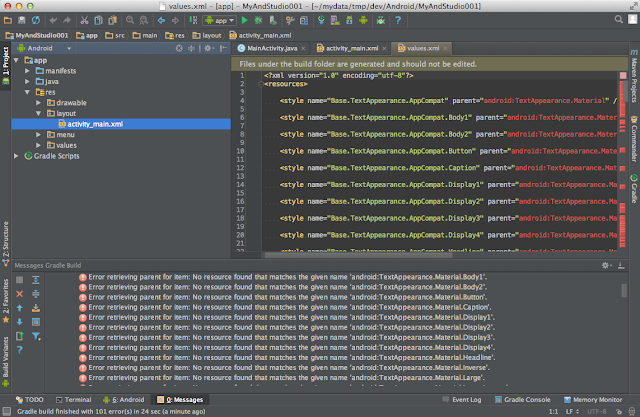Open the 1: Project side panel
This screenshot has width=640, height=417.
(6, 65)
